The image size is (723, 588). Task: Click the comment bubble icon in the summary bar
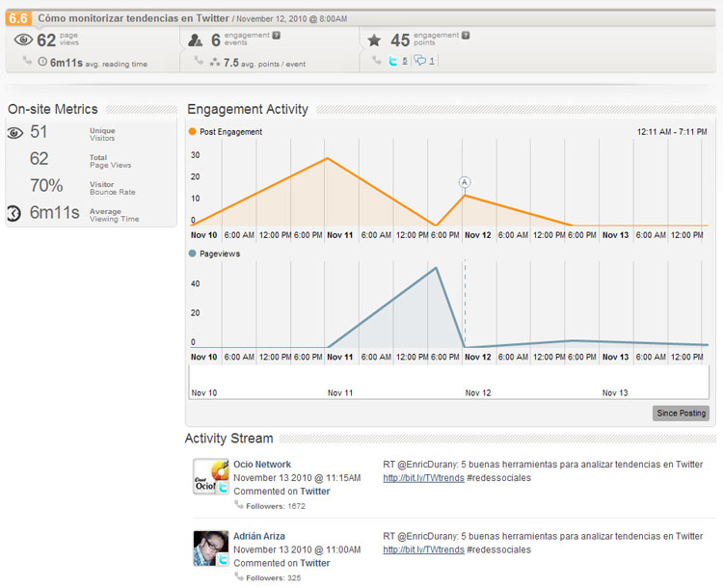420,61
